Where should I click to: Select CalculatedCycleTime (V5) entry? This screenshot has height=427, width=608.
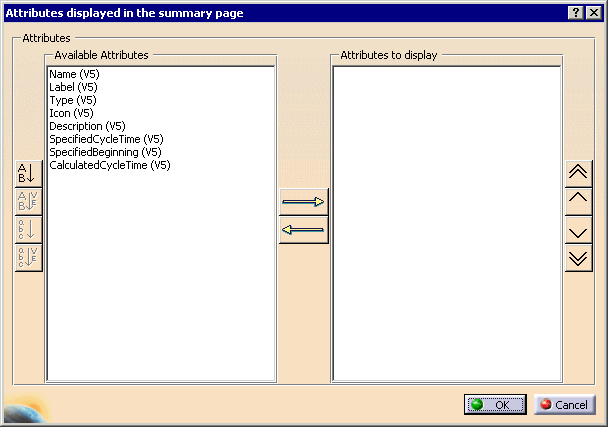pos(109,166)
